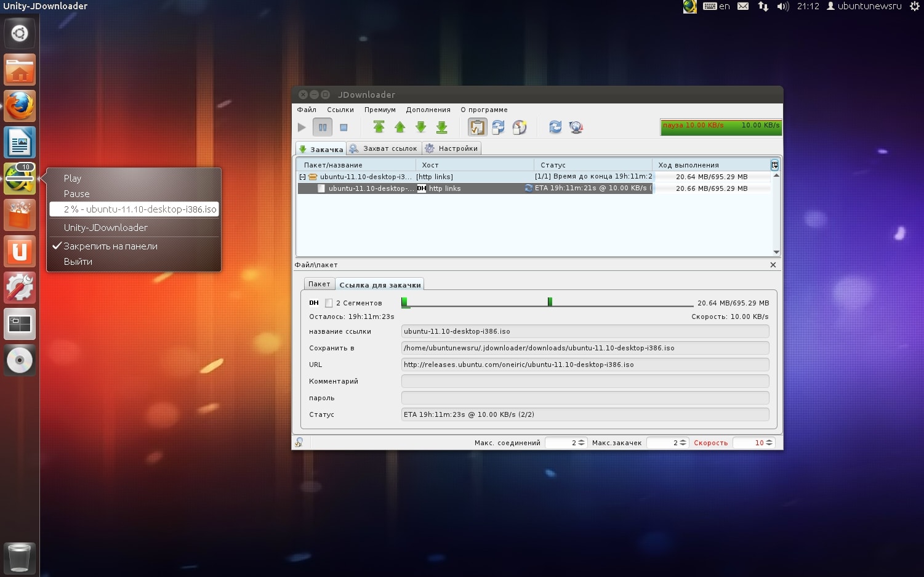Image resolution: width=924 pixels, height=577 pixels.
Task: Select the highlighted ubuntu-11.10-desktop file row
Action: pyautogui.click(x=534, y=188)
